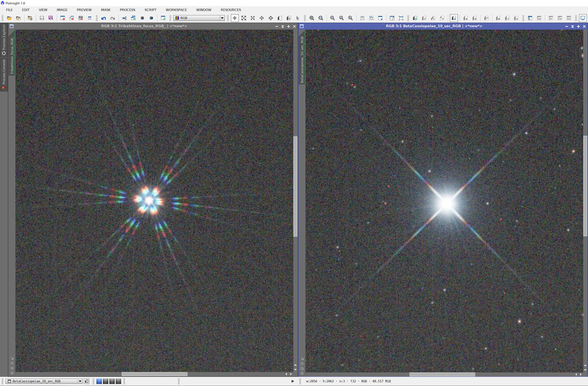Click the expand-arrows zoom tool icon
This screenshot has height=386, width=588.
point(244,18)
